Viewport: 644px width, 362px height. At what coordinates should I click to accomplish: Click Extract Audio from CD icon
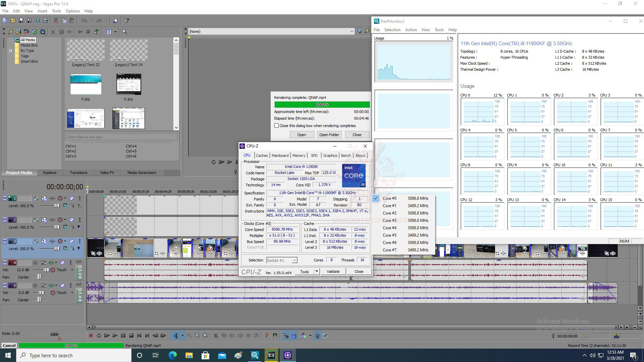(x=35, y=32)
